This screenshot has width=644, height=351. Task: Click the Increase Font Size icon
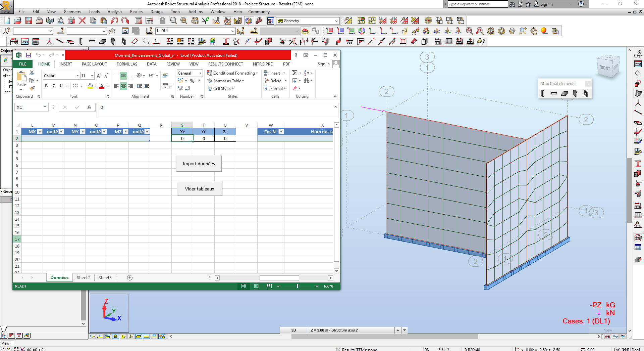(x=99, y=76)
